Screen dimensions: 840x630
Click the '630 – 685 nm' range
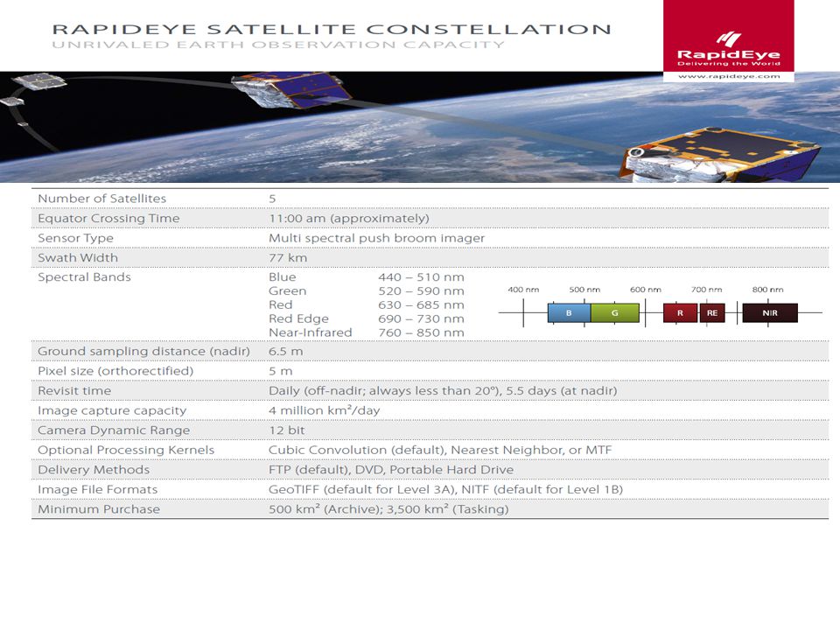421,304
